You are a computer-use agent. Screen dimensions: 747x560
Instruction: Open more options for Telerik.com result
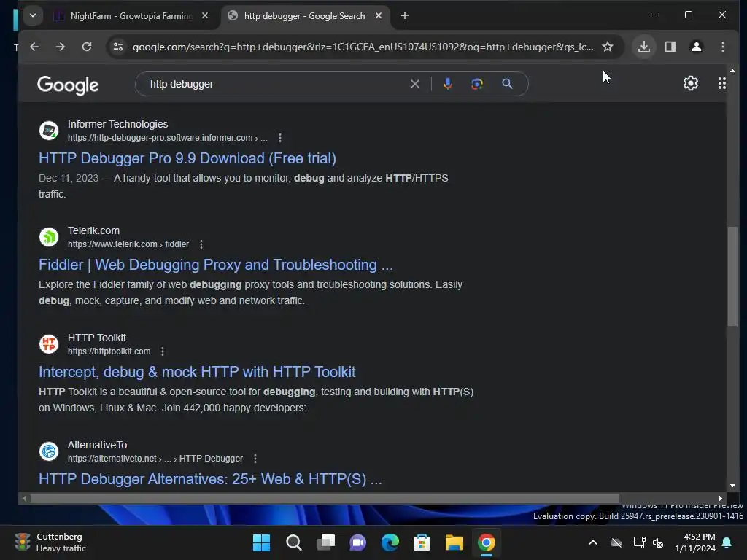(x=201, y=244)
